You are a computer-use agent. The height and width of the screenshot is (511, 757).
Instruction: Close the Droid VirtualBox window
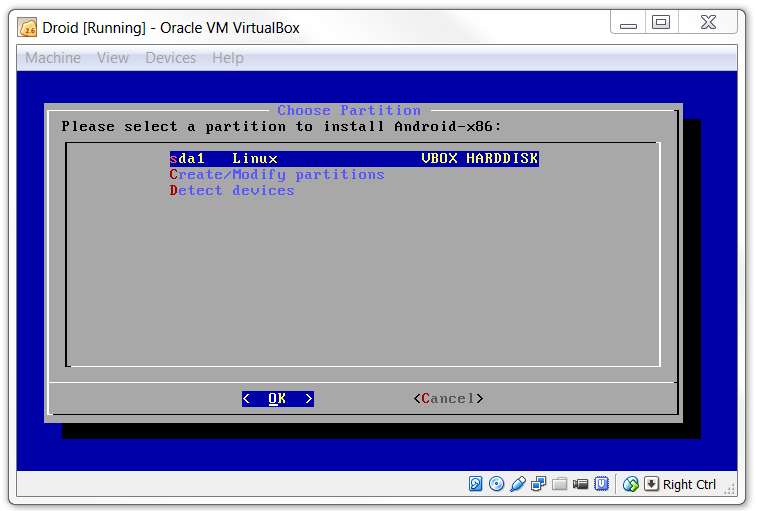tap(708, 23)
